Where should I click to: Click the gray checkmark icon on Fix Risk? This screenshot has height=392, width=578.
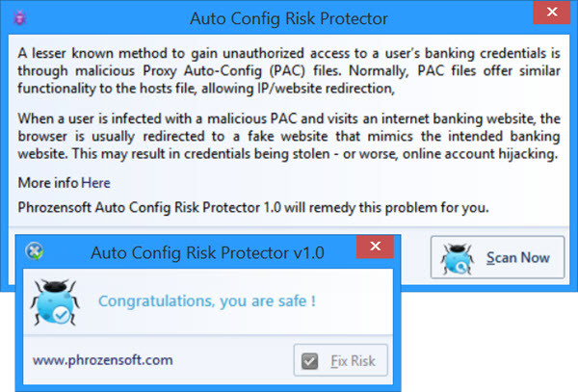coord(309,360)
